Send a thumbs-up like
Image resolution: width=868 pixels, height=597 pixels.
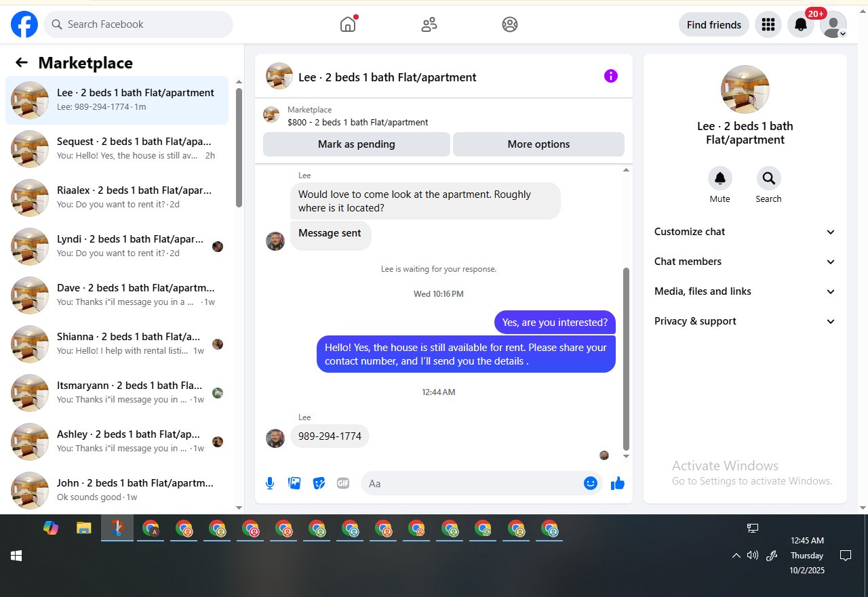click(618, 483)
